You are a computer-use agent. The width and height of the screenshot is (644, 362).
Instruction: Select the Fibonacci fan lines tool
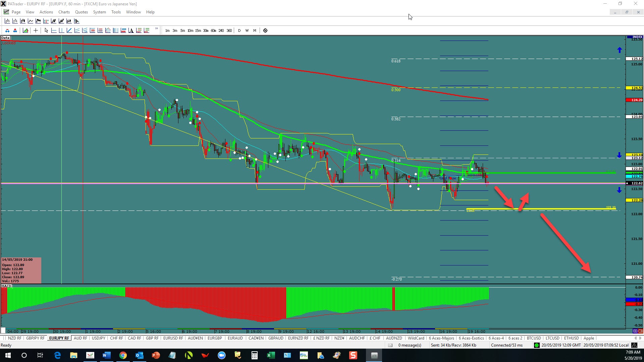[108, 31]
